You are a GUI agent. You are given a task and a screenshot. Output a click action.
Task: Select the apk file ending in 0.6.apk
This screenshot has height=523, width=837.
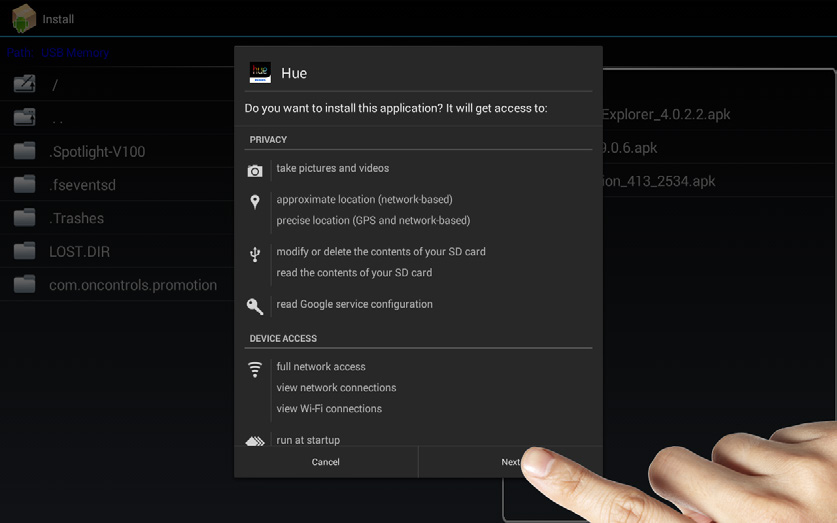point(630,148)
